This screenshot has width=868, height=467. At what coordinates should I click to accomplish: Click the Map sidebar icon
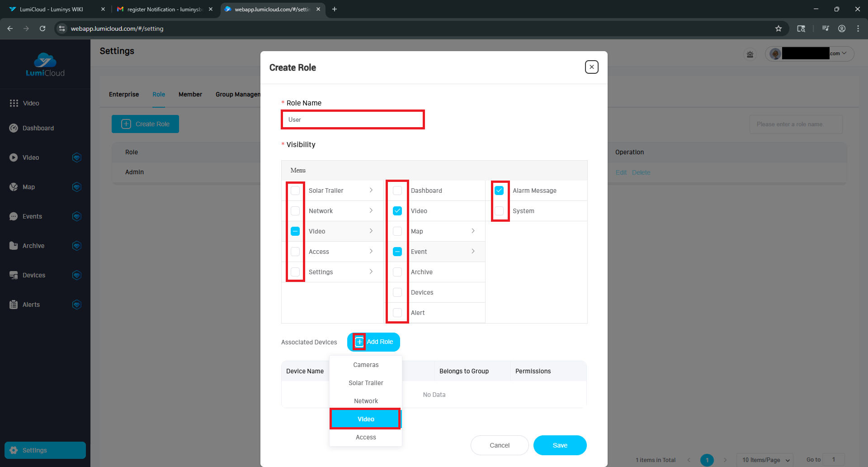[14, 187]
